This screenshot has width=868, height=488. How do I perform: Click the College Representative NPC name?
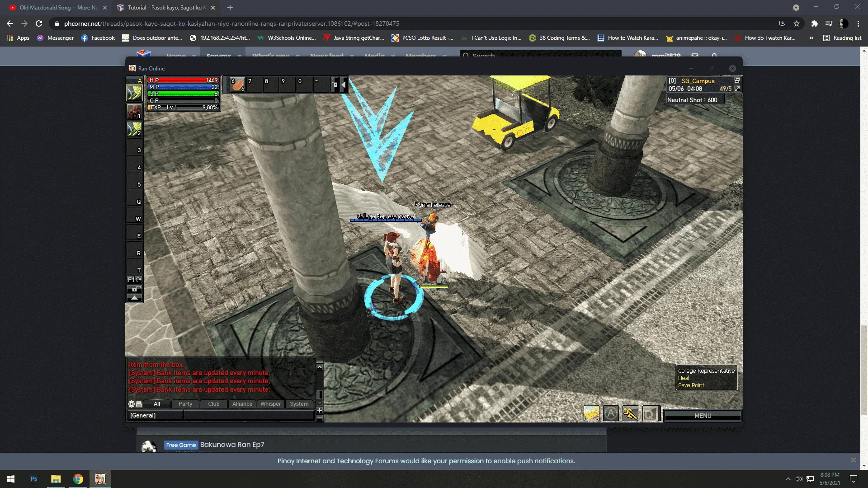coord(386,216)
